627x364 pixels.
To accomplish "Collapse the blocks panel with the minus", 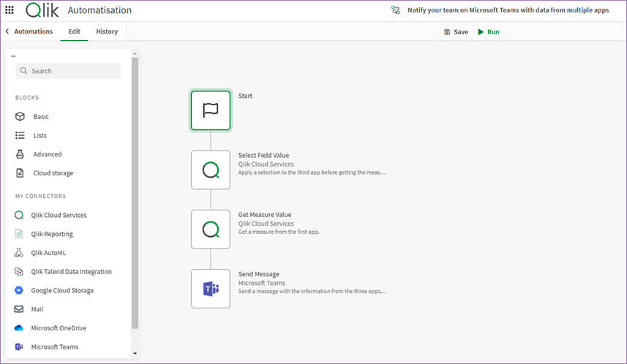I will tap(14, 56).
